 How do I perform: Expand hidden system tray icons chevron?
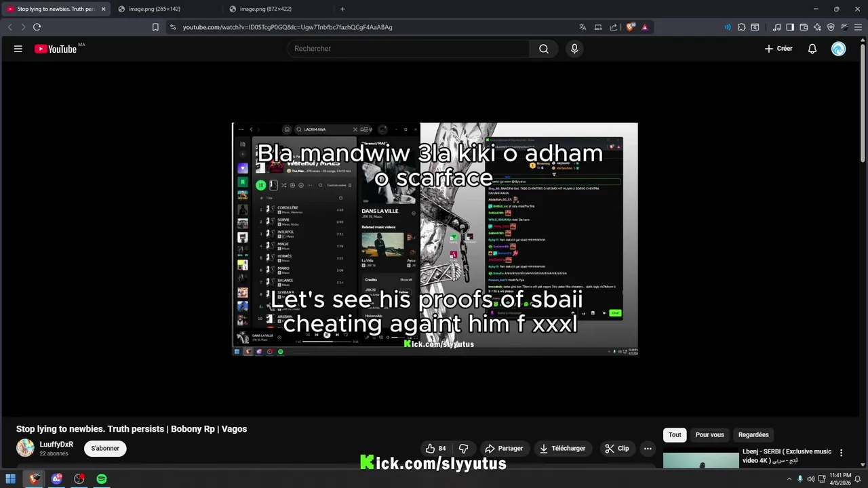pos(789,479)
